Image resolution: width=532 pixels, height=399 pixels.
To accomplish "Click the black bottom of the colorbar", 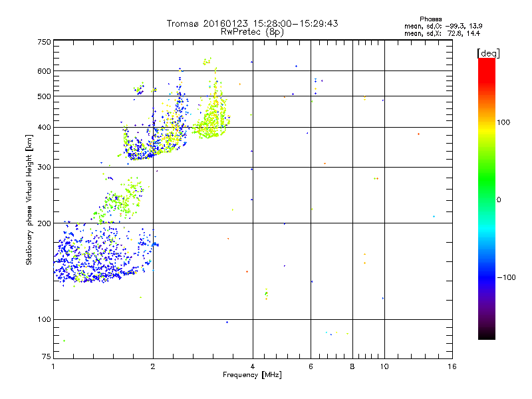I will (487, 334).
